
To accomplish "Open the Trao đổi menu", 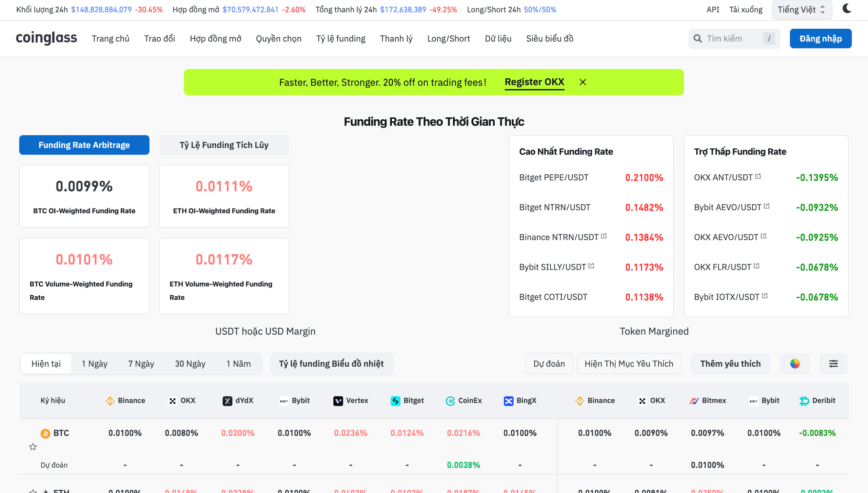I will 160,39.
